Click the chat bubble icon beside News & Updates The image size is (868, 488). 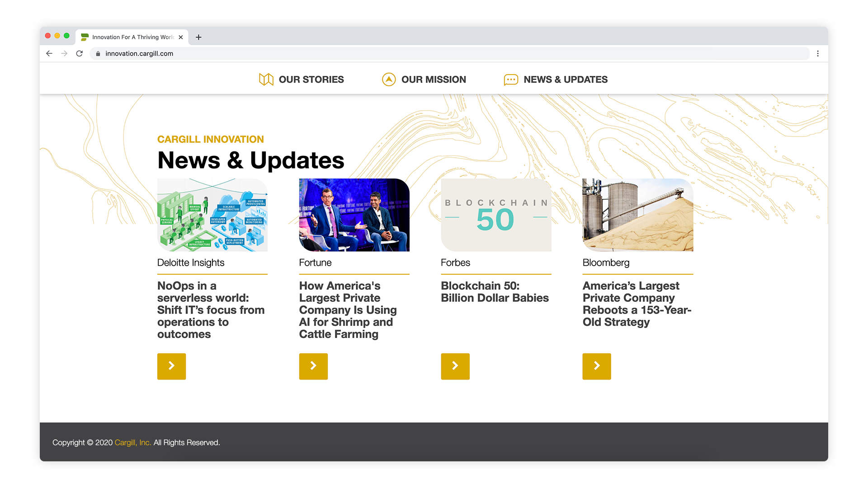(510, 80)
